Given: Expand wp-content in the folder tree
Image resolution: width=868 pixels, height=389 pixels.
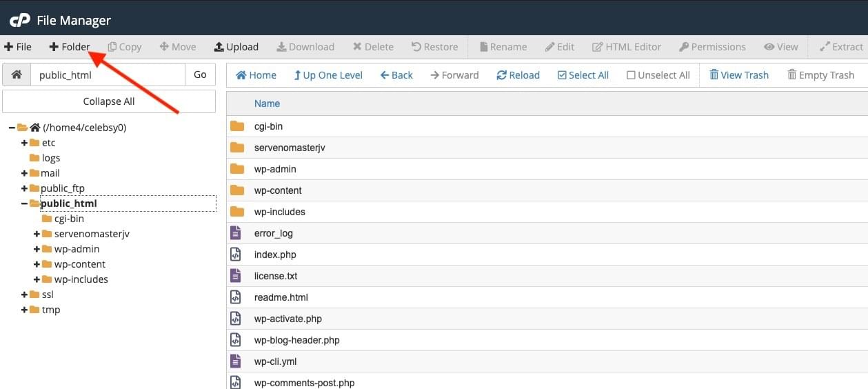Looking at the screenshot, I should click(x=37, y=264).
